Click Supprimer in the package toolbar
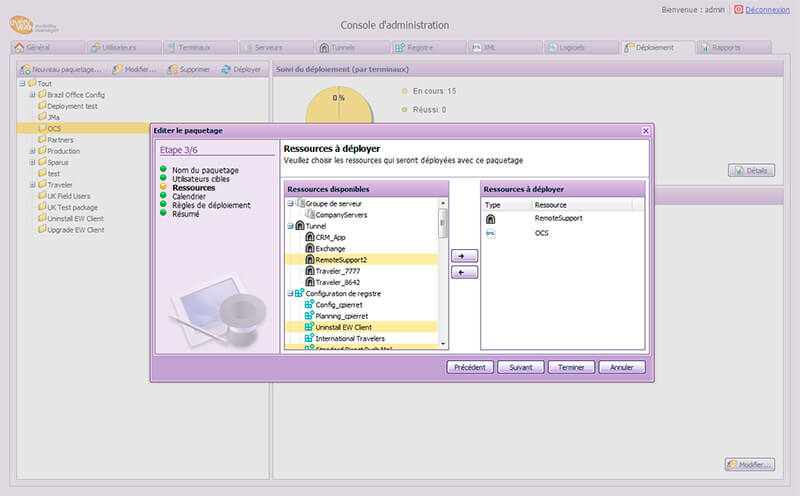This screenshot has height=496, width=800. pos(189,69)
